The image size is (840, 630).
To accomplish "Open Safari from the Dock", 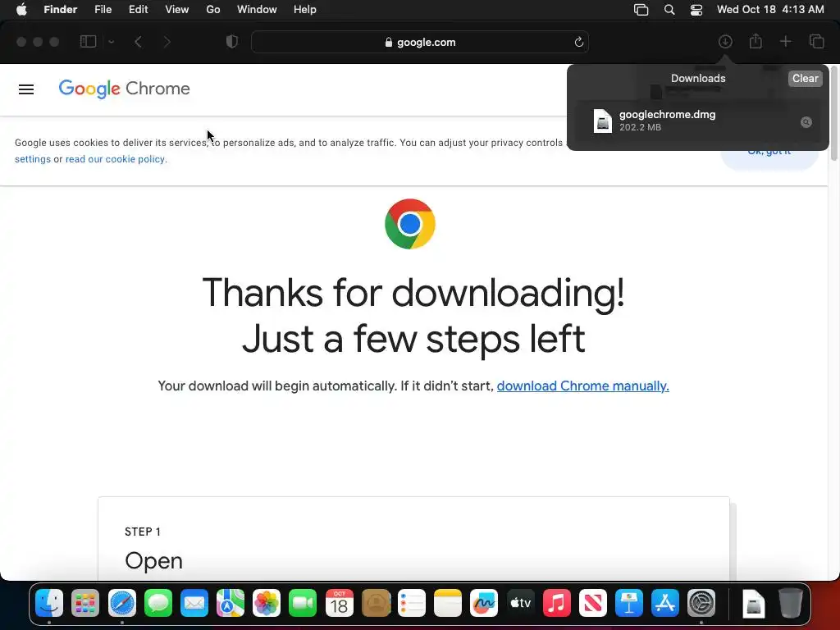I will coord(122,603).
